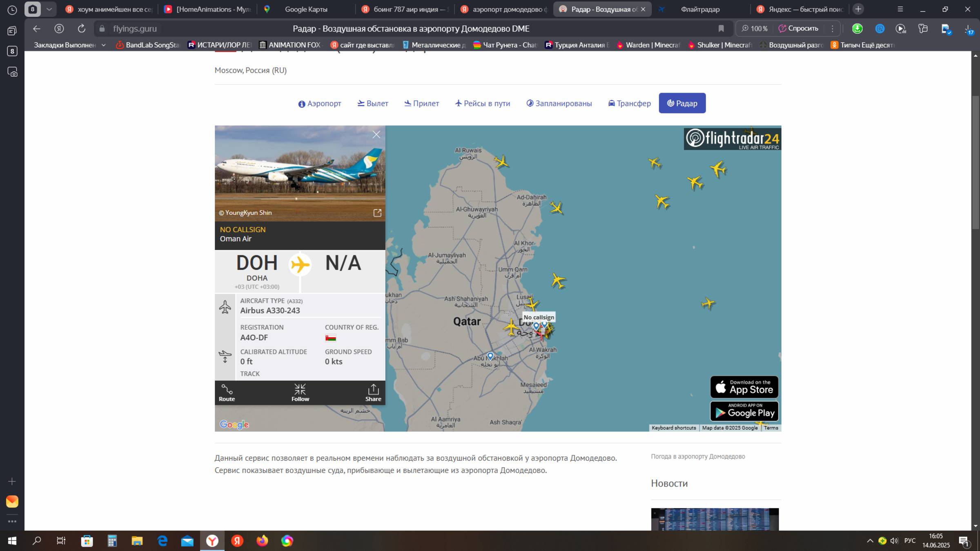Screen dimensions: 980x551
Task: Click the address bar flyings.guru
Action: click(x=135, y=29)
